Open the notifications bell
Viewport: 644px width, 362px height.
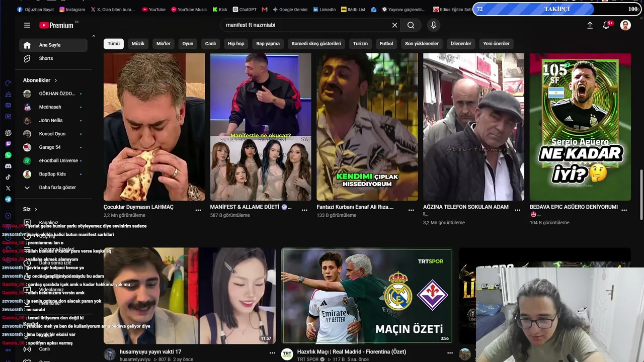coord(607,25)
